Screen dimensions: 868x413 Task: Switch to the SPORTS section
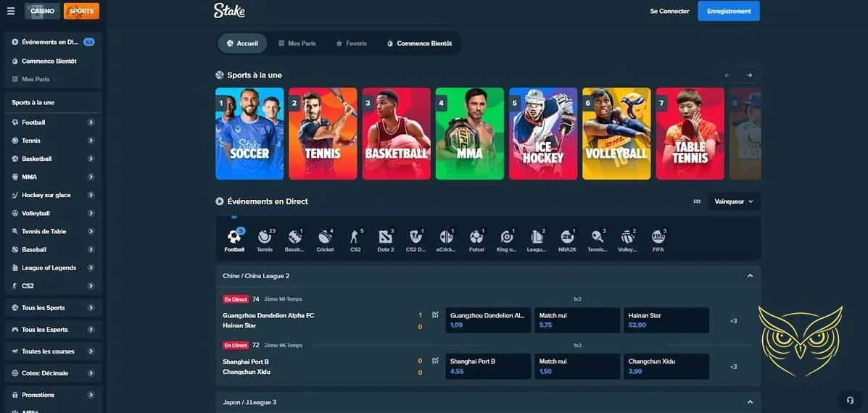[81, 11]
